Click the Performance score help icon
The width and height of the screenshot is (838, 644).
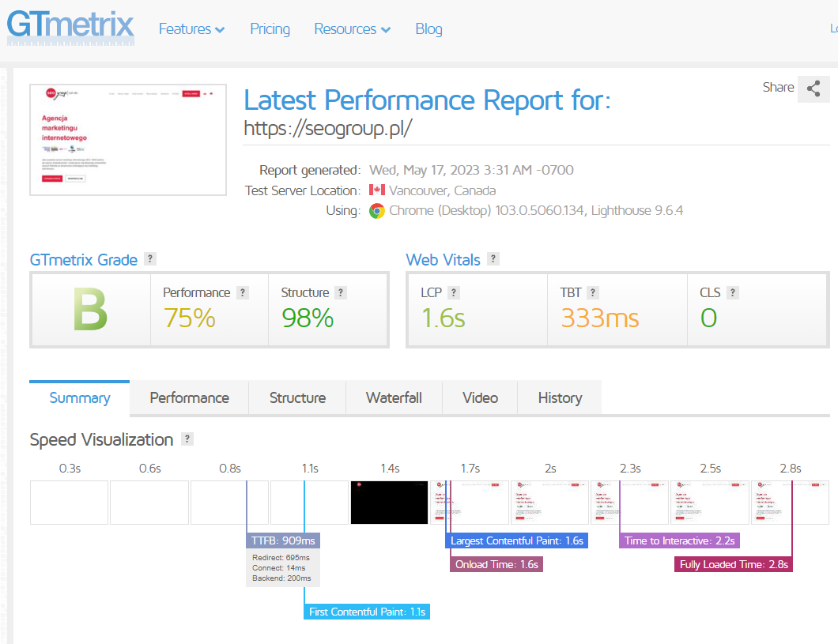click(x=243, y=292)
